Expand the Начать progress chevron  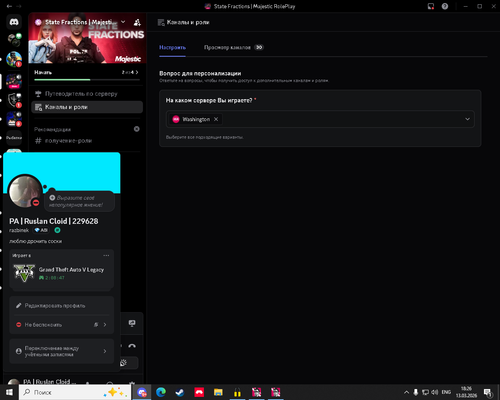coord(137,72)
